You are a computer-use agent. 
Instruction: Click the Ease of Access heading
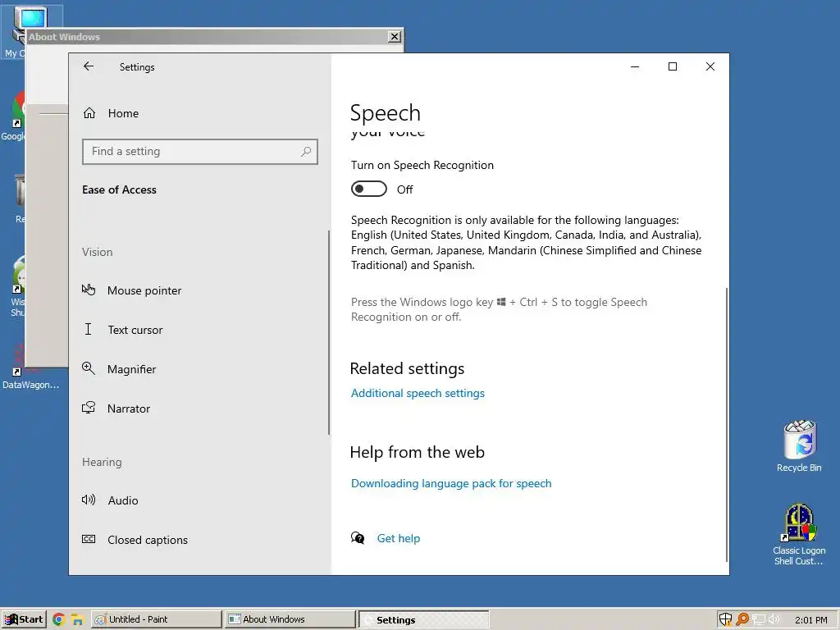pos(119,189)
